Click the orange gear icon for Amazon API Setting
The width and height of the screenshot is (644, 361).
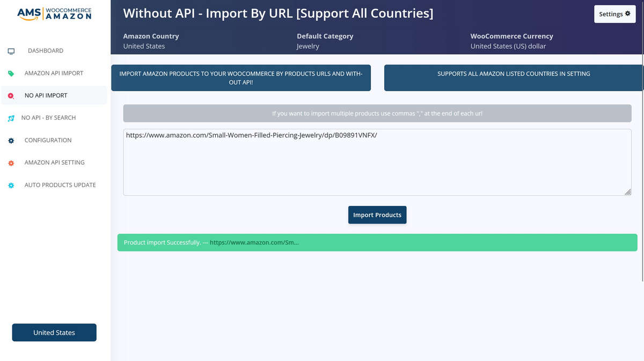11,163
